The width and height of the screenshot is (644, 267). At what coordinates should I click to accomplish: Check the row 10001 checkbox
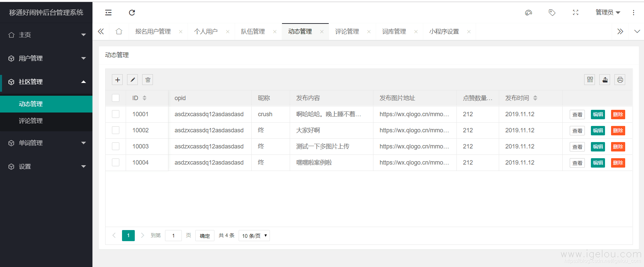(x=116, y=114)
